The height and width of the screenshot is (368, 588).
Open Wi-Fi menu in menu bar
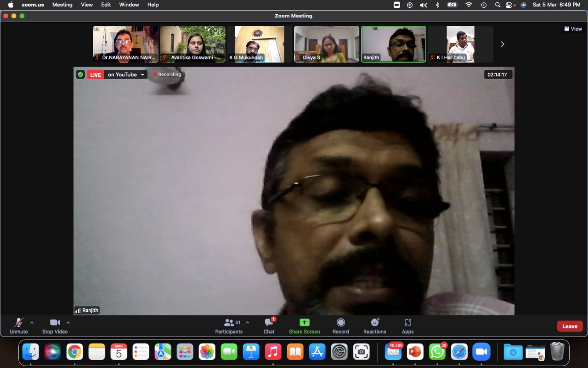pyautogui.click(x=469, y=5)
